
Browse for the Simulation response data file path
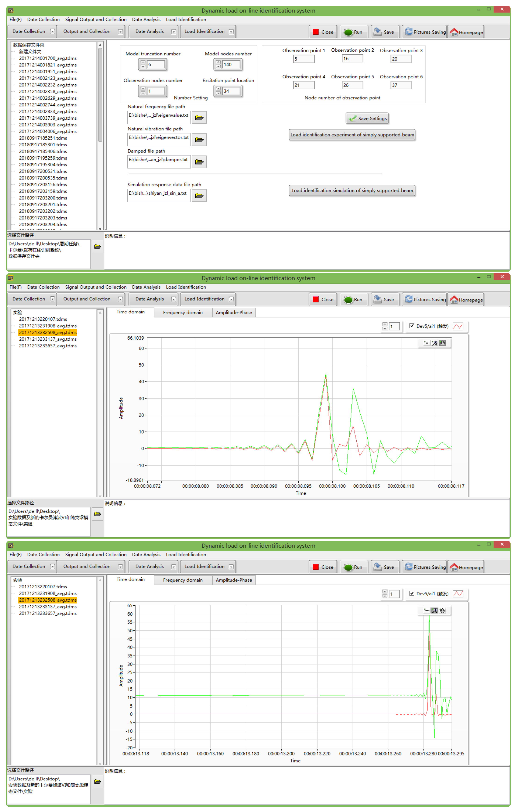click(x=199, y=196)
